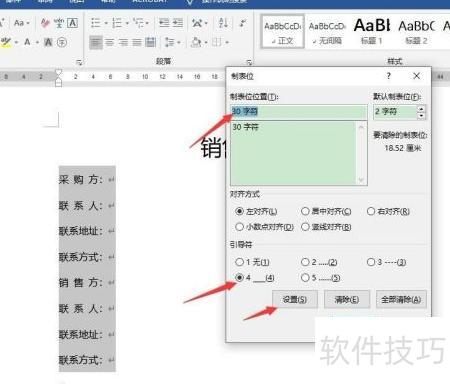Image resolution: width=450 pixels, height=384 pixels.
Task: Select the center alignment icon
Action: tap(110, 42)
